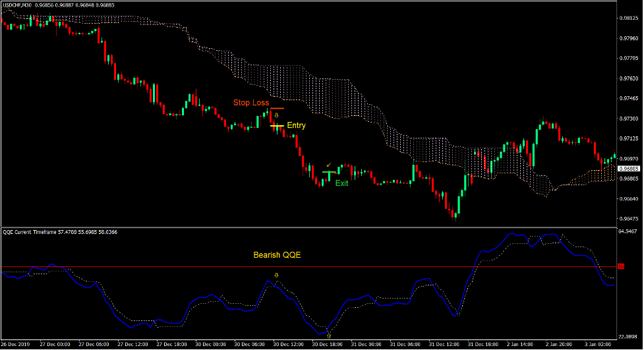Screen dimensions: 644x350
Task: Click the 27 Dec 06:00 time label
Action: click(94, 344)
